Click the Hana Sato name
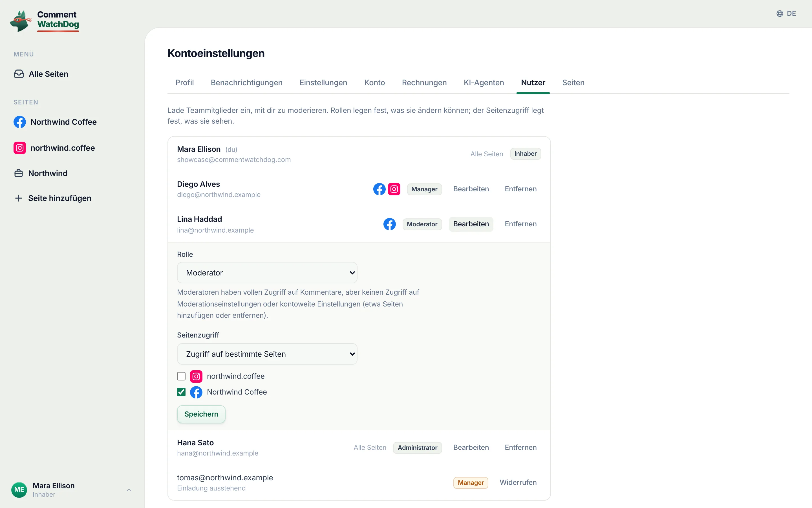 click(x=195, y=443)
